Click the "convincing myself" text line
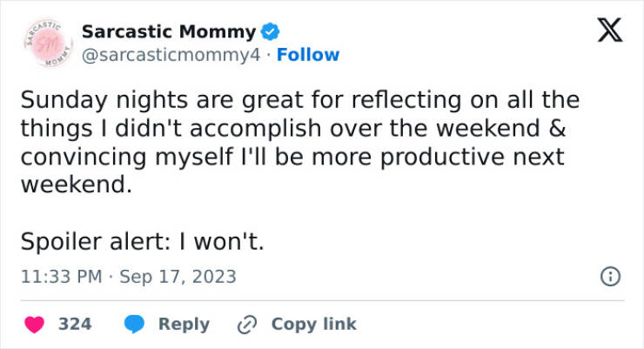644x349 pixels. (x=292, y=158)
